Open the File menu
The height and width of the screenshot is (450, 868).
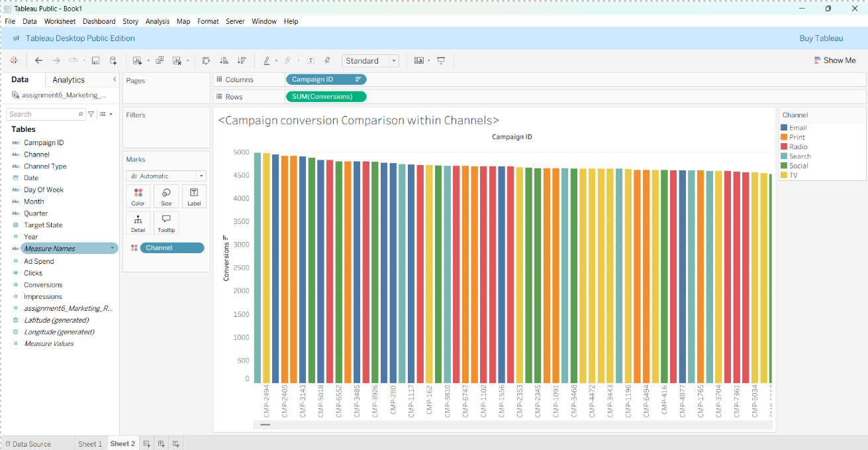click(10, 21)
